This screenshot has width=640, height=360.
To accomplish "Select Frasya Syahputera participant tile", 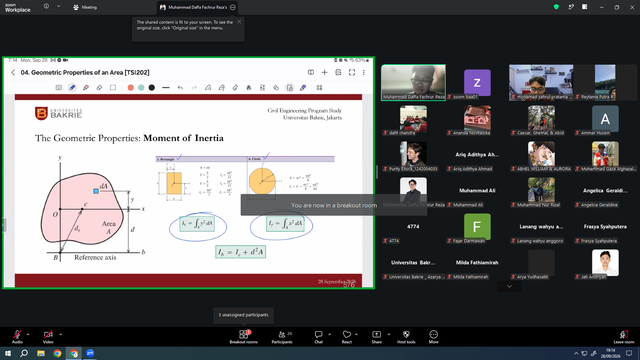I will tap(605, 227).
